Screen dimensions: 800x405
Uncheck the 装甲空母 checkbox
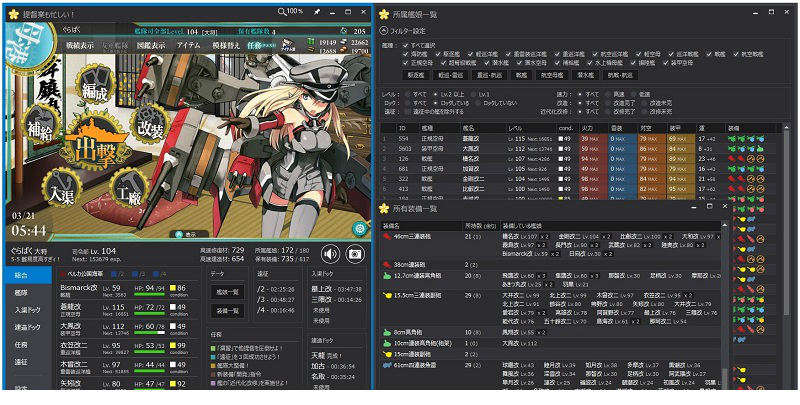coord(666,63)
